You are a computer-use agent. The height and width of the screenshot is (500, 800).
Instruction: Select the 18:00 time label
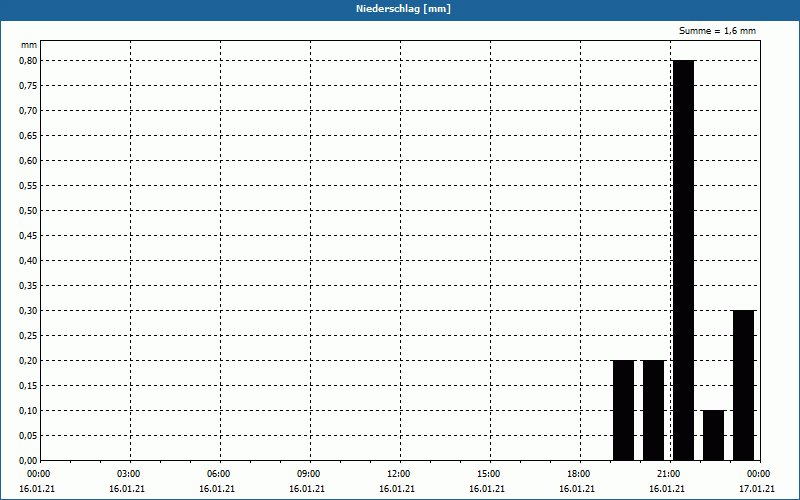point(579,474)
